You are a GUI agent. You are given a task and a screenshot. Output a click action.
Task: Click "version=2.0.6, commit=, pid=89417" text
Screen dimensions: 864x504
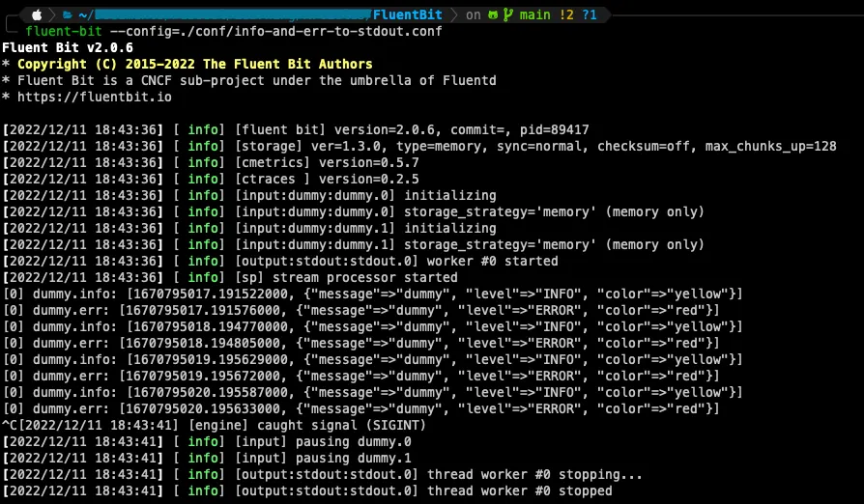[461, 129]
